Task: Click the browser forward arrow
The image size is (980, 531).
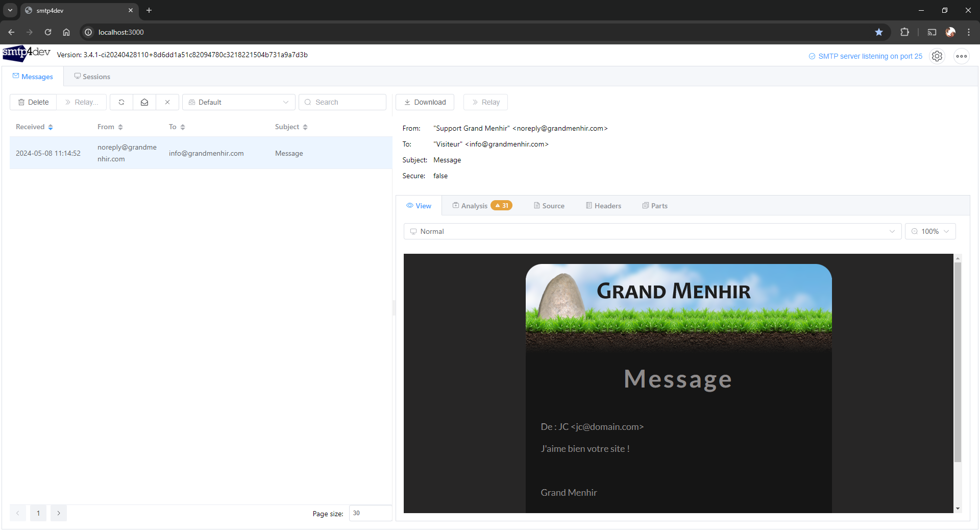Action: pyautogui.click(x=30, y=32)
